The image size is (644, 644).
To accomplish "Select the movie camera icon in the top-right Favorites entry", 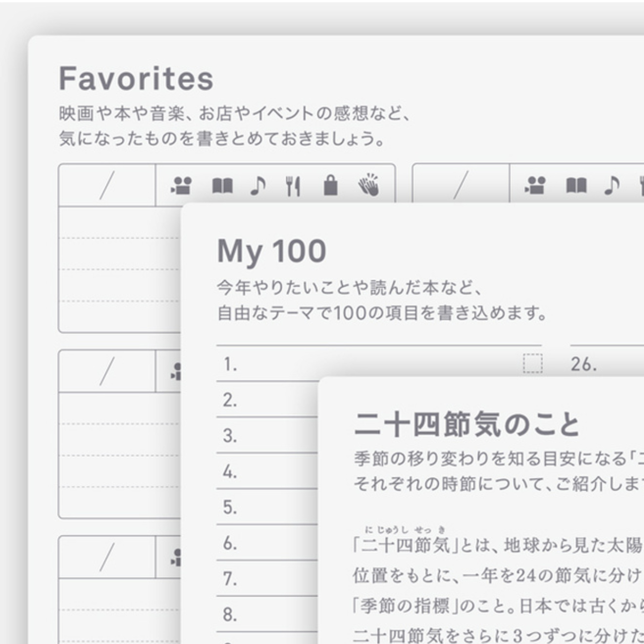I will (535, 186).
